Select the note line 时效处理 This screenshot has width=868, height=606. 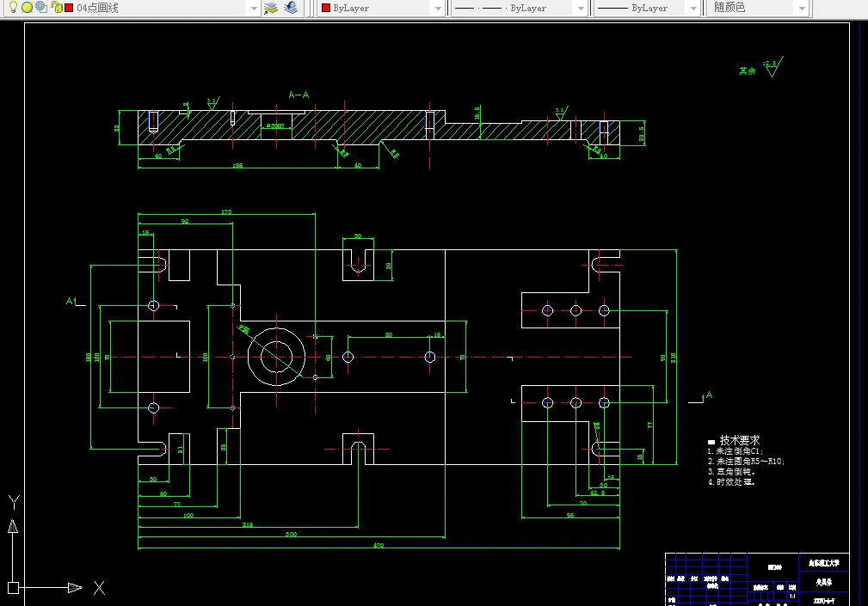coord(730,482)
